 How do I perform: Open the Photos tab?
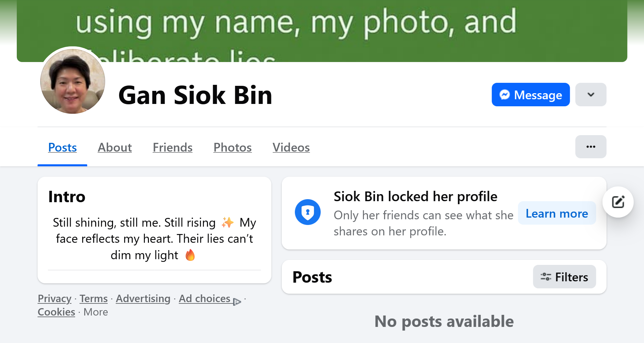pyautogui.click(x=232, y=148)
